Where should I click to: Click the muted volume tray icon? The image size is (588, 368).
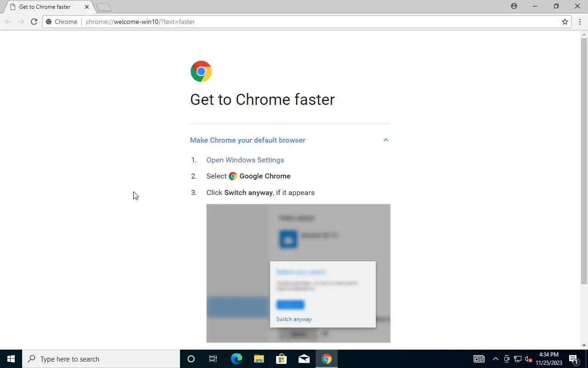(x=528, y=359)
